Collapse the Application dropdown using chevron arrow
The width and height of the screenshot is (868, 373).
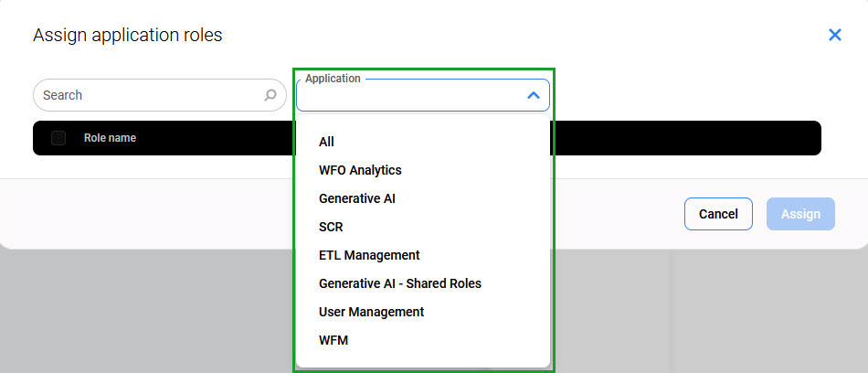(534, 95)
